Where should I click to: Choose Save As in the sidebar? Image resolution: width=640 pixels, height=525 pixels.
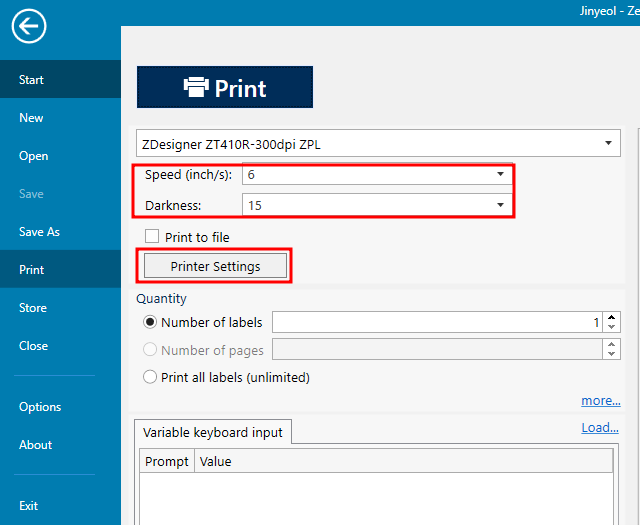60,231
